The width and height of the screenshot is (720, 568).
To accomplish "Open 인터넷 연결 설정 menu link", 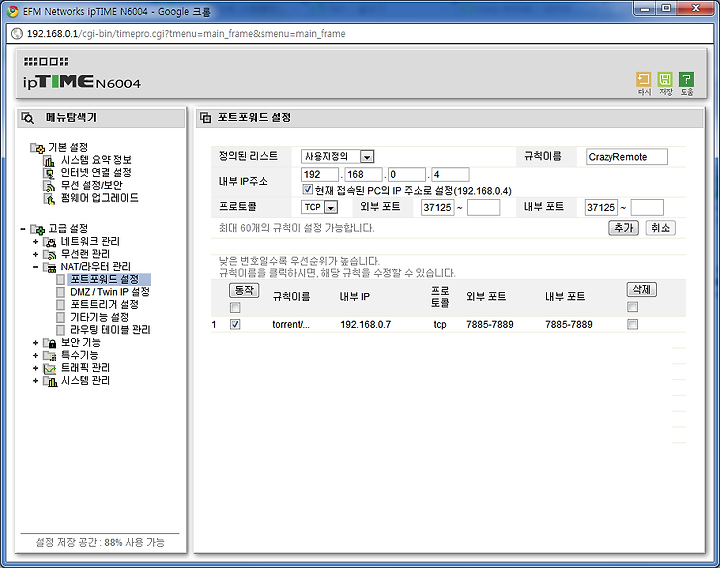I will point(96,173).
